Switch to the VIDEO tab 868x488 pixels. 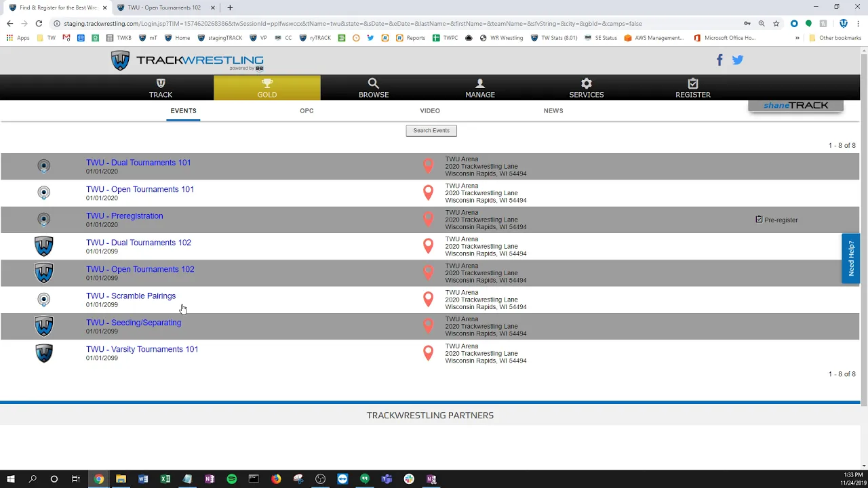(x=430, y=110)
